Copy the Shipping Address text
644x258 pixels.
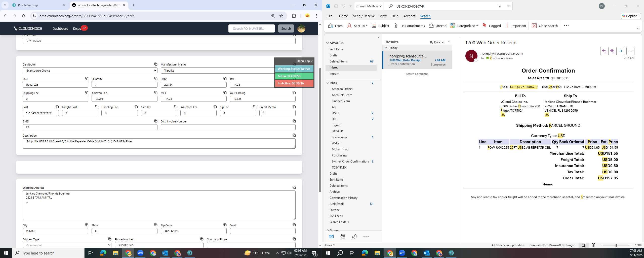coord(294,187)
